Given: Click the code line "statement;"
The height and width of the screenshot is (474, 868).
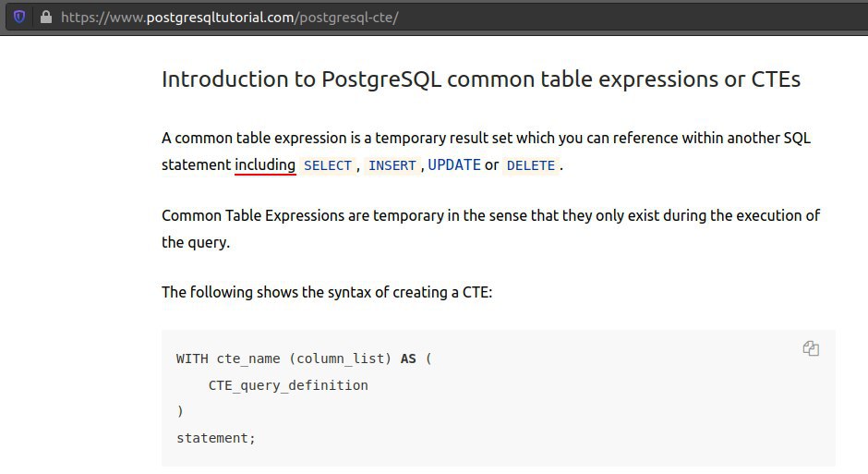Looking at the screenshot, I should 216,438.
